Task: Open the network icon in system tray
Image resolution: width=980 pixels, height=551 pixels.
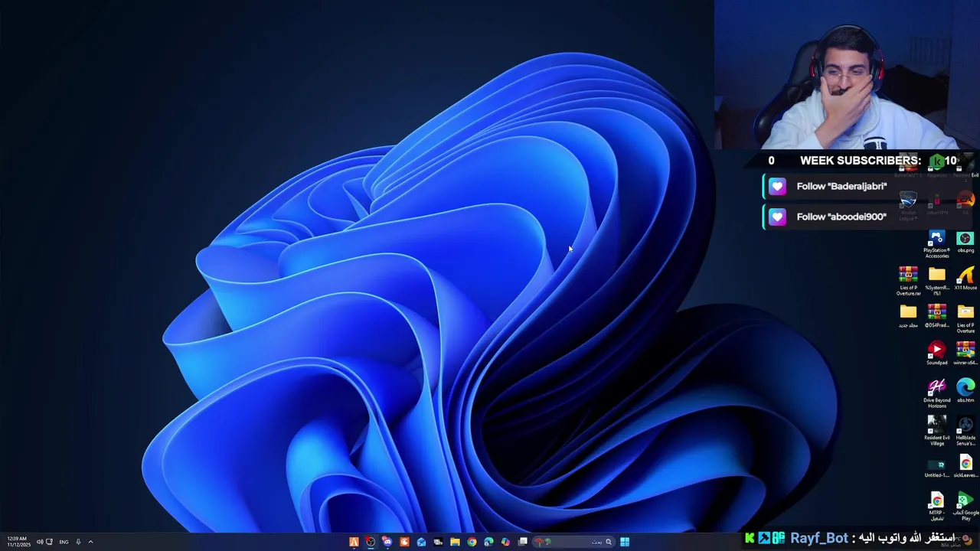Action: pos(50,542)
